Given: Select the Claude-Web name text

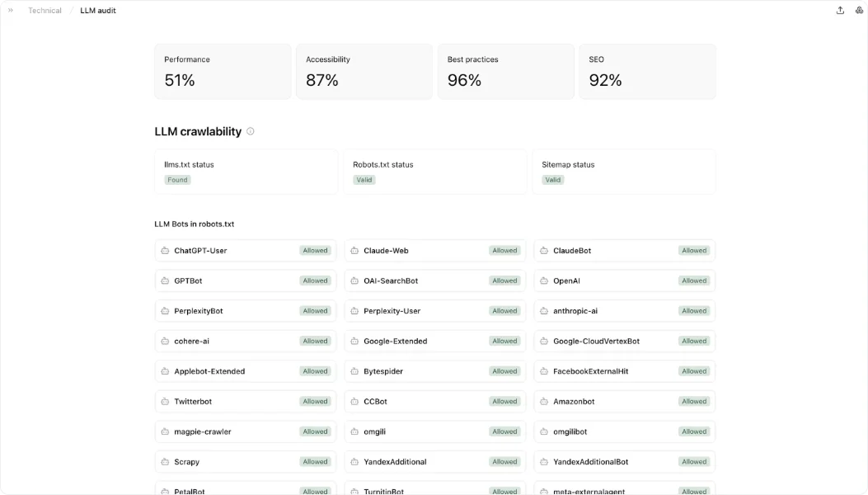Looking at the screenshot, I should pyautogui.click(x=386, y=251).
